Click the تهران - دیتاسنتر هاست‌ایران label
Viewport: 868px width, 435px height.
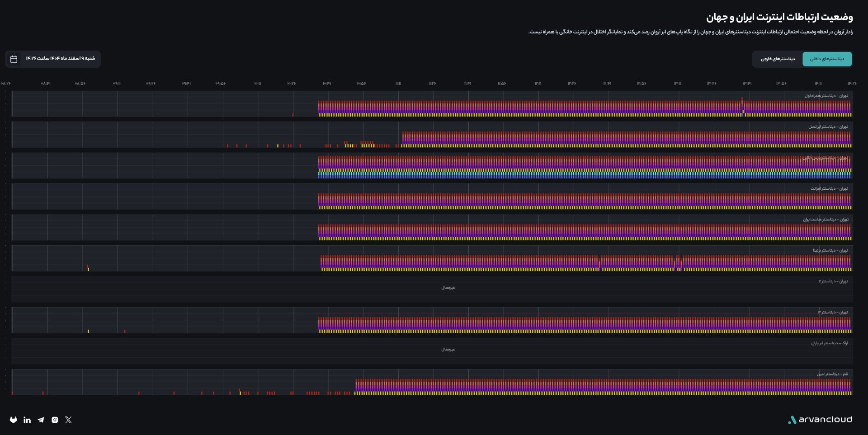coord(826,220)
